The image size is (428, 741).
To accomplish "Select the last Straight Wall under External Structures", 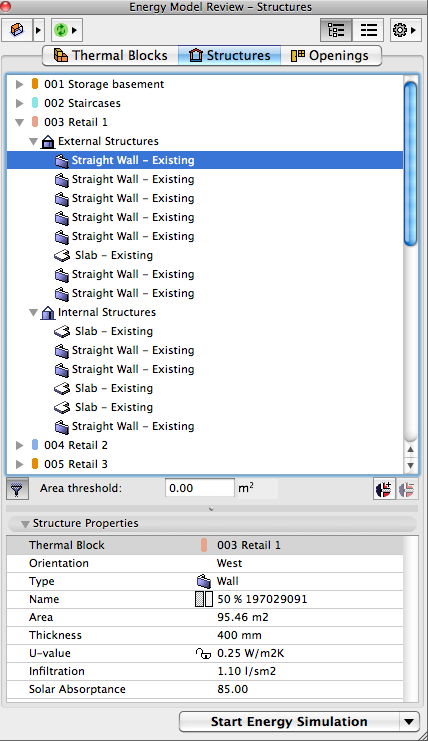I will coord(133,293).
